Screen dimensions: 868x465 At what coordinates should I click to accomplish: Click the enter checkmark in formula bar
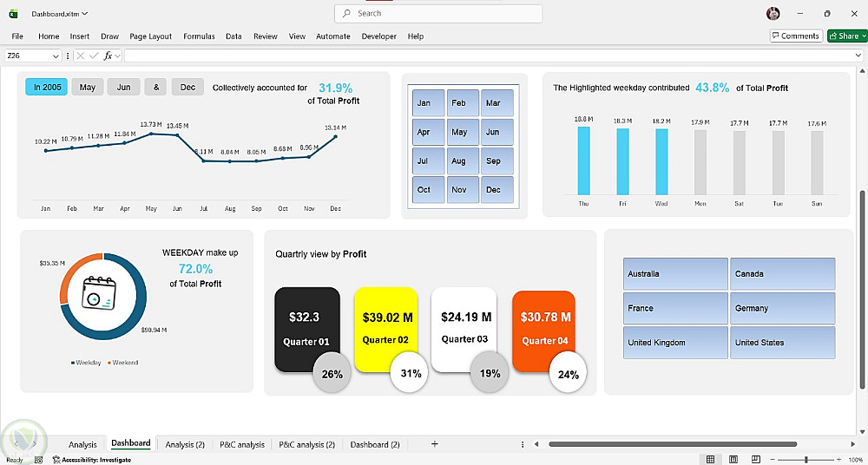click(94, 56)
